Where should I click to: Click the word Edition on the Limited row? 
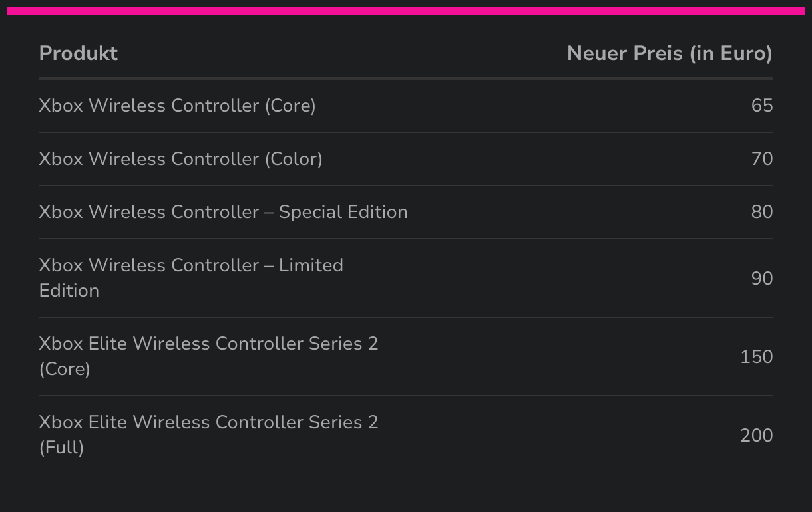[x=69, y=291]
